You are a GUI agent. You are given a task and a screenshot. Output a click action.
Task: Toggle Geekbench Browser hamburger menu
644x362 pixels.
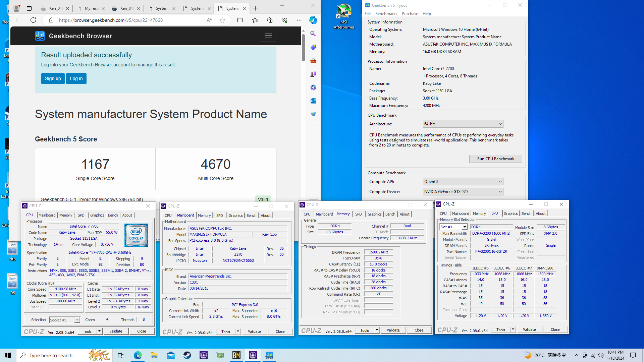coord(268,36)
